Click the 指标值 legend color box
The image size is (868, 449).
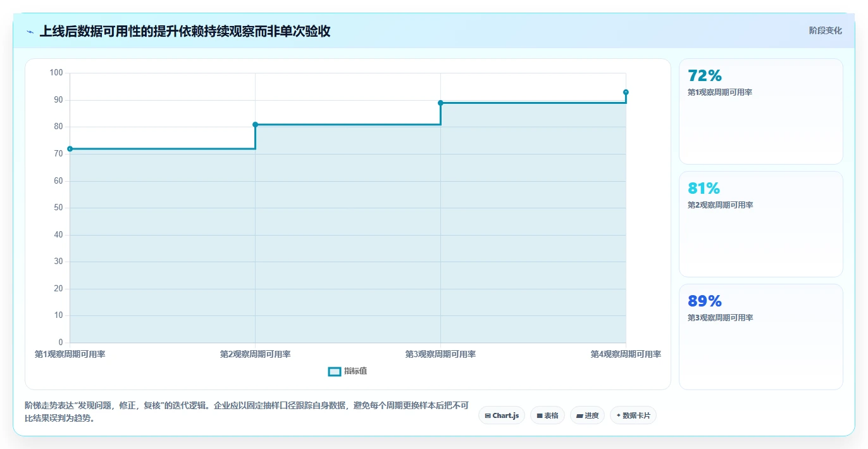click(x=335, y=371)
